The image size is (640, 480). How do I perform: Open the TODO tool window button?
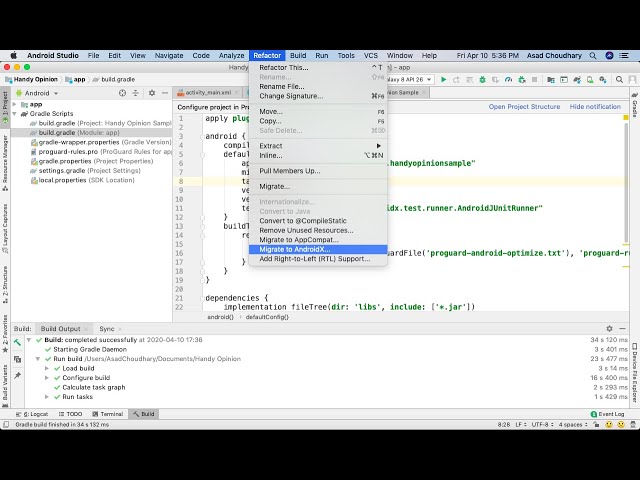tap(70, 414)
